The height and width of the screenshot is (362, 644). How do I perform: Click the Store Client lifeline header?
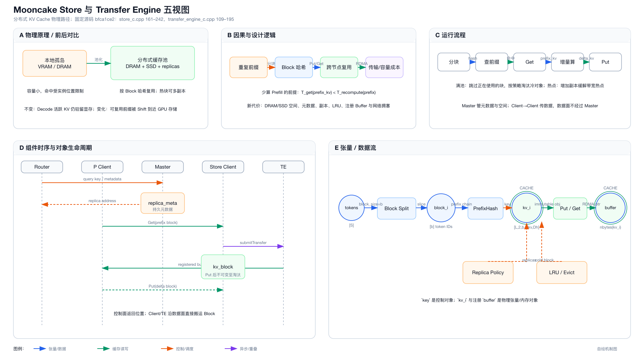coord(223,167)
